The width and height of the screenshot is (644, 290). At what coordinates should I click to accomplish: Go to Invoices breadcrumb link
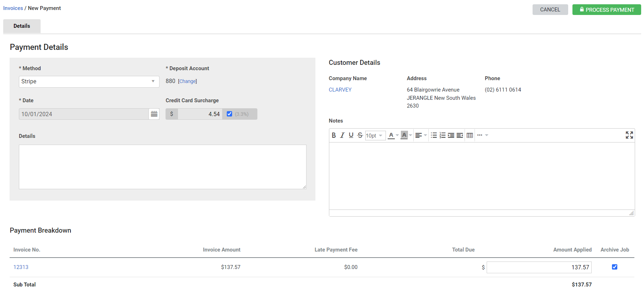click(x=13, y=8)
